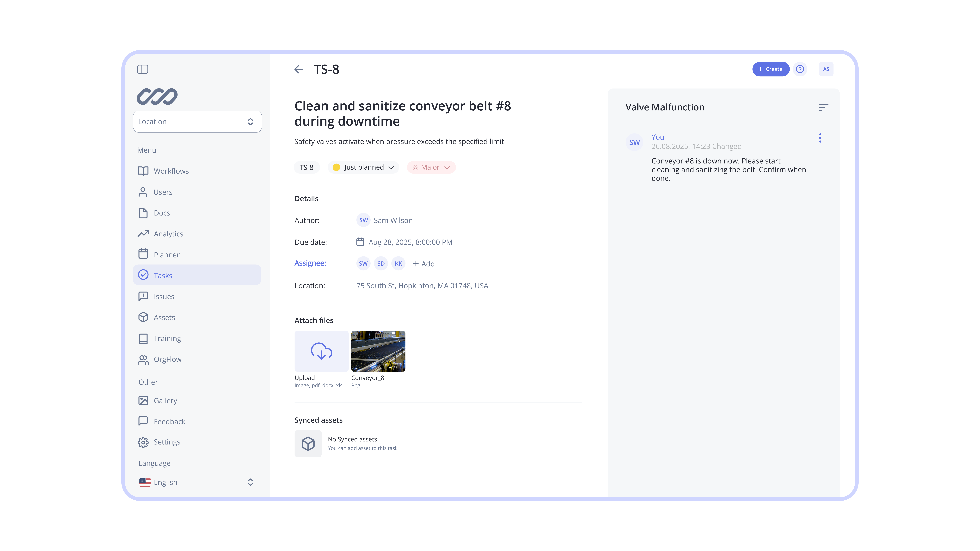
Task: Open the Conveyor_8 image thumbnail
Action: coord(378,351)
